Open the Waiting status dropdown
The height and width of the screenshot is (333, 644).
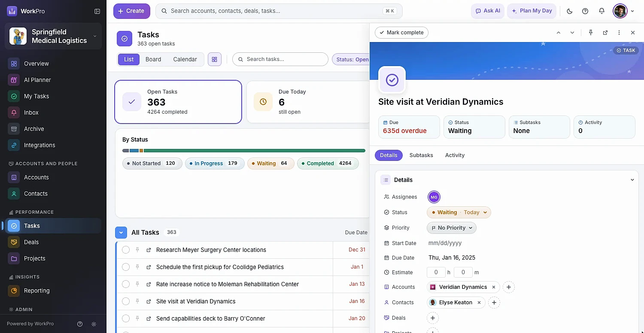tap(459, 212)
